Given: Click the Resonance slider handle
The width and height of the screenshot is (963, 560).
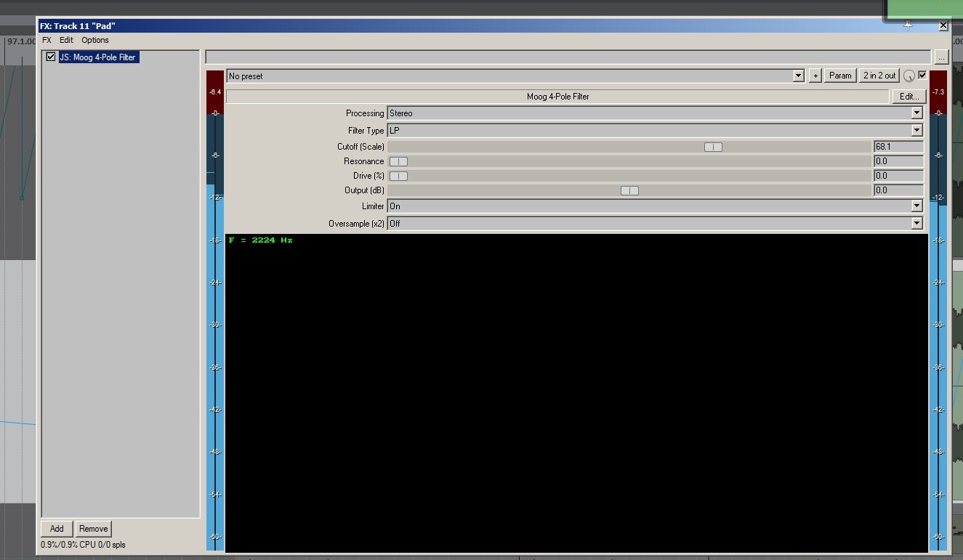Looking at the screenshot, I should [x=398, y=161].
